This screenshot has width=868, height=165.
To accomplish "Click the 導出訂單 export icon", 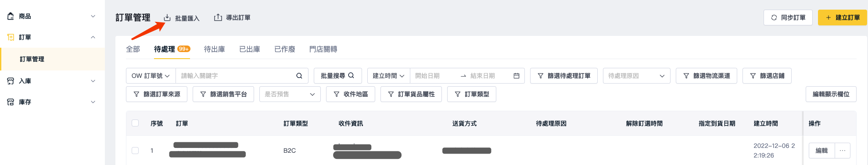I will click(218, 18).
